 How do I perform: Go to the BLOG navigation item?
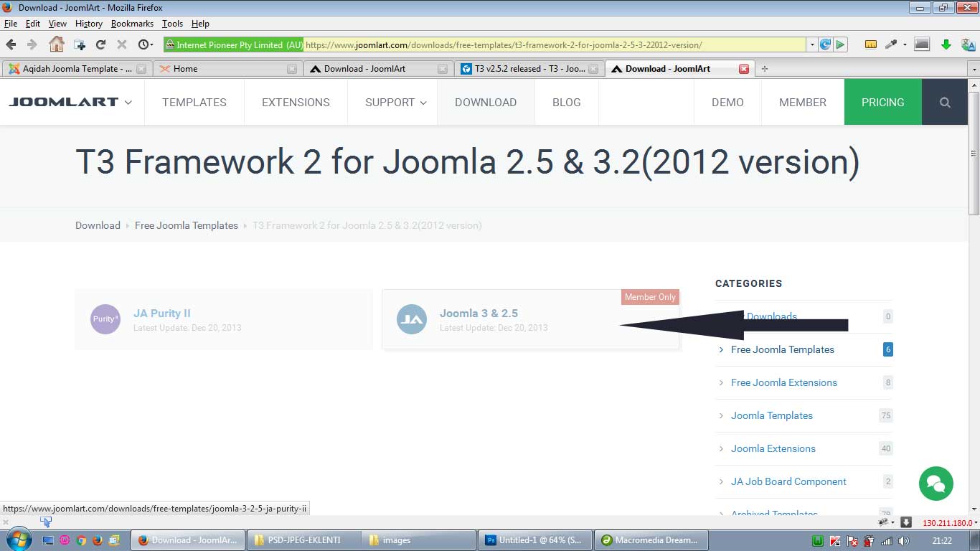coord(567,102)
